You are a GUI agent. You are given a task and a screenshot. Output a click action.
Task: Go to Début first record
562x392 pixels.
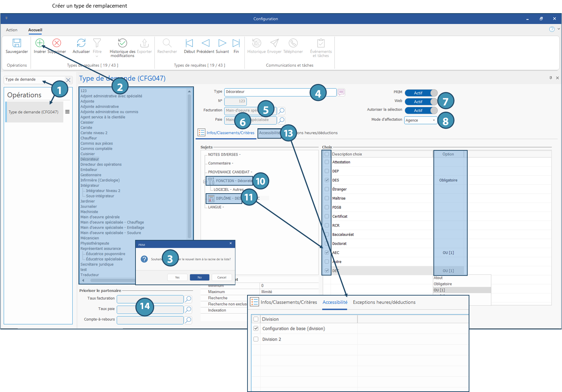pos(189,43)
